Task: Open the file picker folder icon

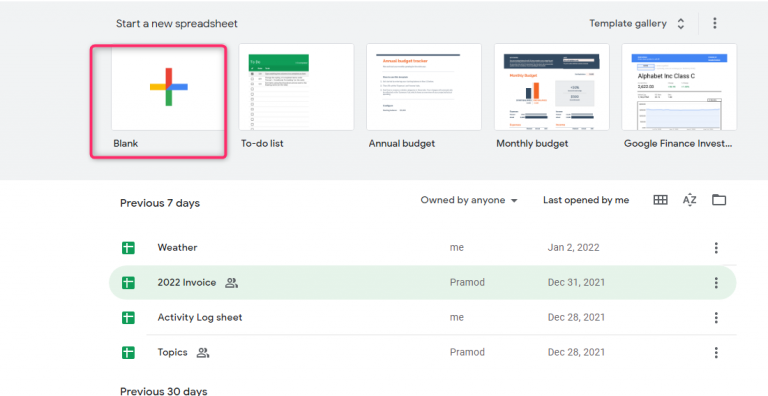Action: click(x=719, y=199)
